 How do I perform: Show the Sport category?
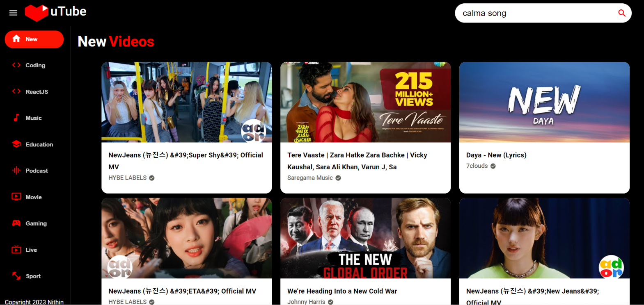tap(34, 276)
